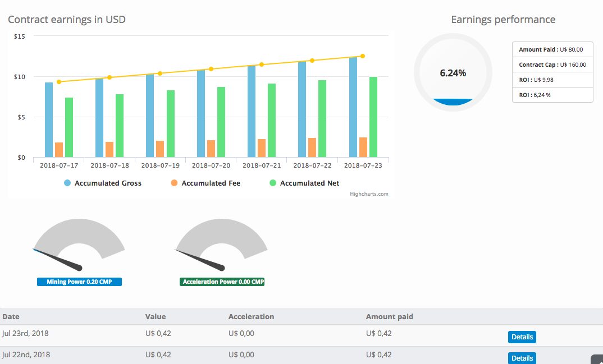Click the Amount paid column header
This screenshot has width=603, height=364.
pos(389,316)
